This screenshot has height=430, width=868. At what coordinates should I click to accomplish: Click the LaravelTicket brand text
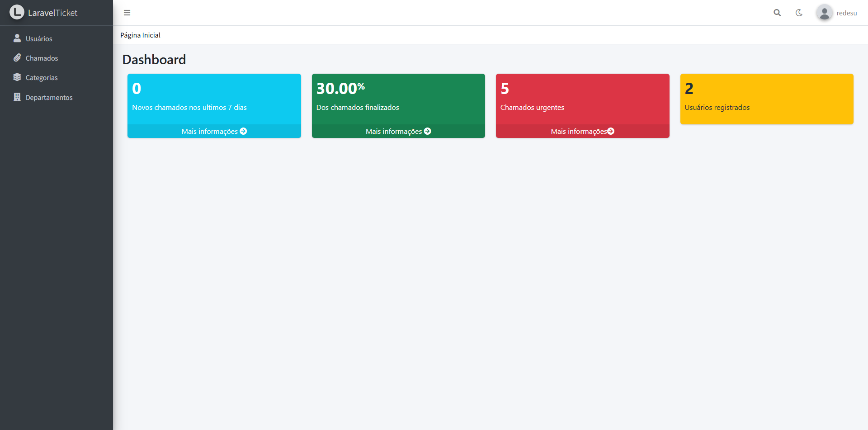coord(52,13)
